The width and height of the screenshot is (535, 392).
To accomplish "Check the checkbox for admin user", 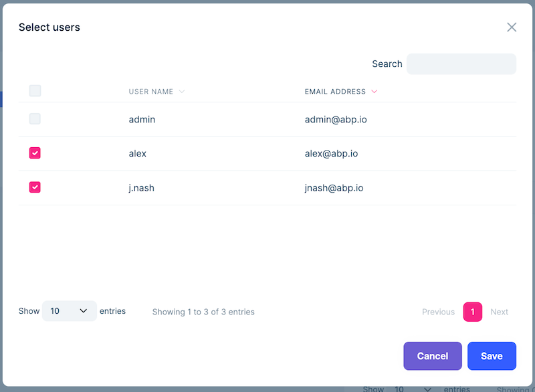I will (35, 118).
